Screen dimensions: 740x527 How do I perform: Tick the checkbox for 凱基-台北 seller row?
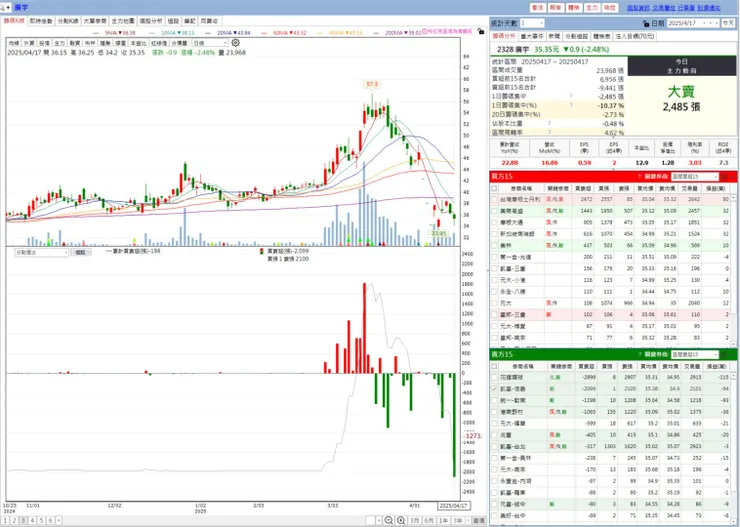point(494,446)
